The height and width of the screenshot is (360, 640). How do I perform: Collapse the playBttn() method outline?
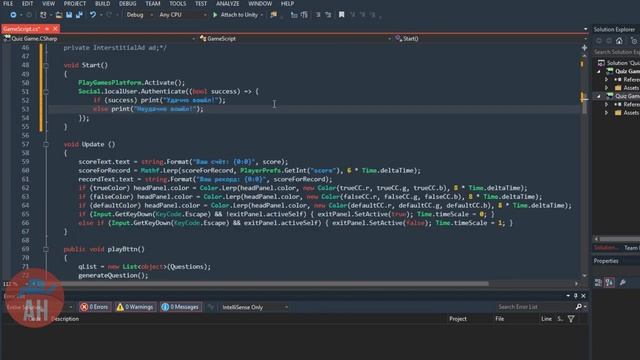(46, 249)
